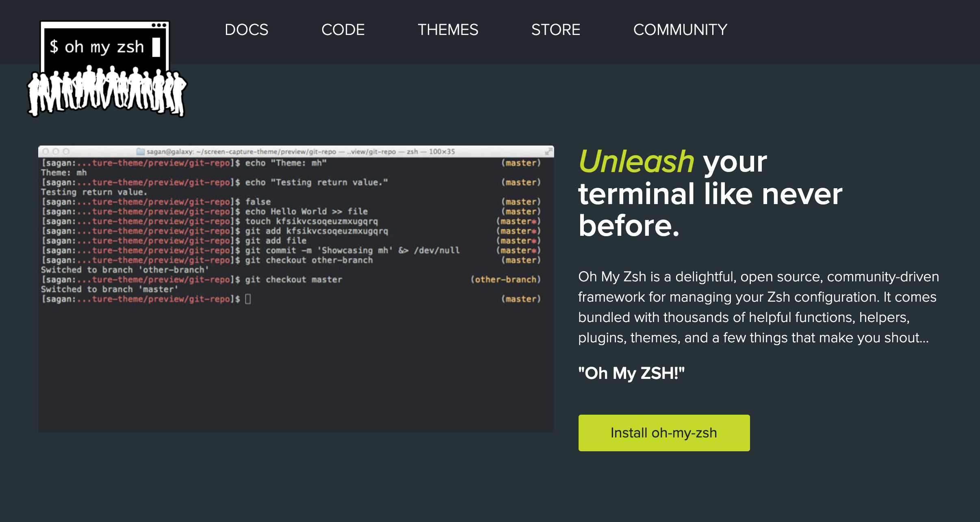Click the first traffic-light dot of terminal window
This screenshot has height=522, width=980.
(46, 152)
